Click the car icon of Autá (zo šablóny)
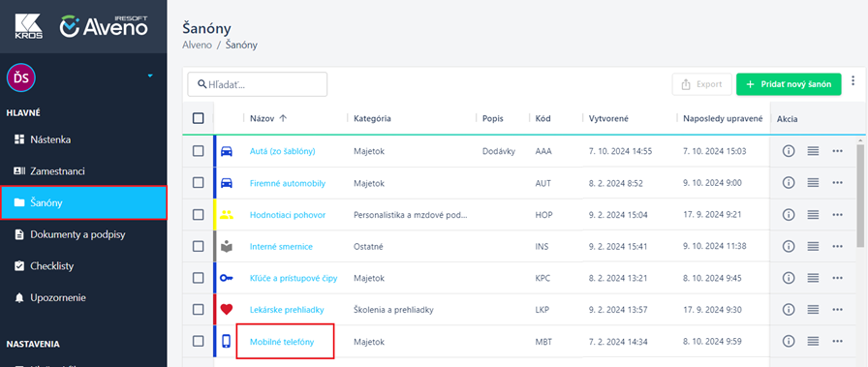868x367 pixels. click(x=227, y=151)
